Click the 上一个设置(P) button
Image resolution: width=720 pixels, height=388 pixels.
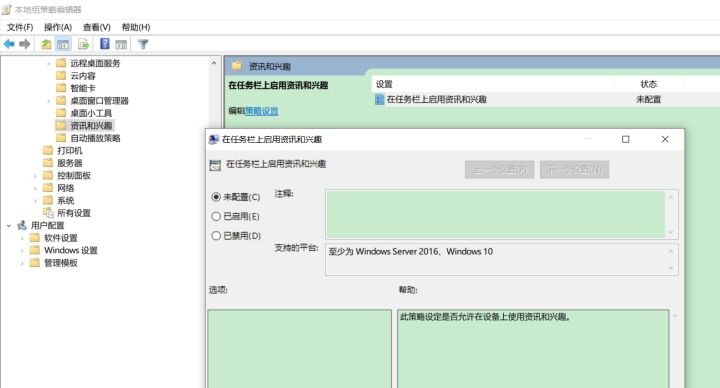pyautogui.click(x=500, y=169)
